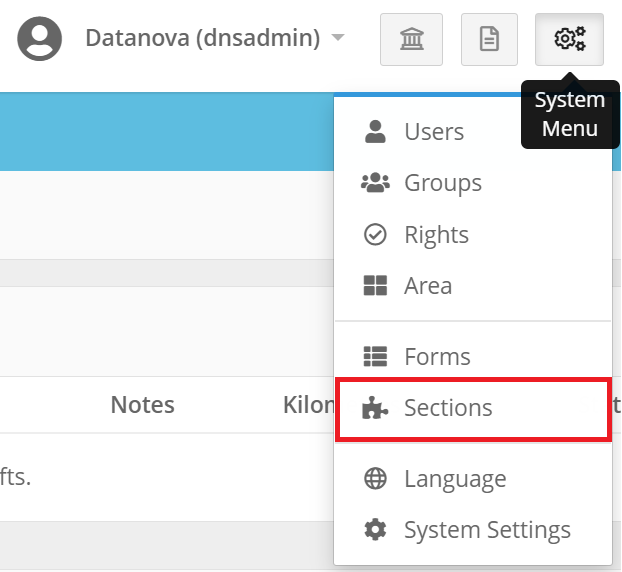622x572 pixels.
Task: Click the user avatar icon
Action: click(x=39, y=38)
